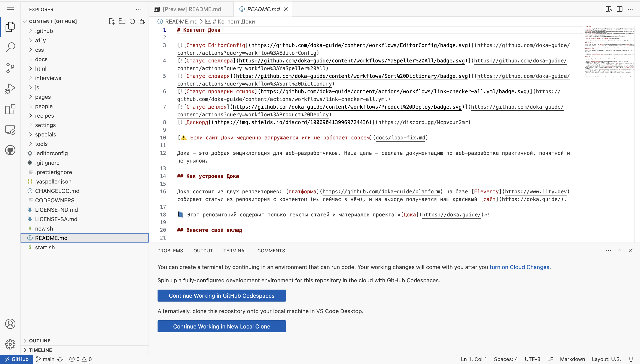The image size is (640, 364).
Task: Open the Explorer view in activity bar
Action: click(x=10, y=27)
